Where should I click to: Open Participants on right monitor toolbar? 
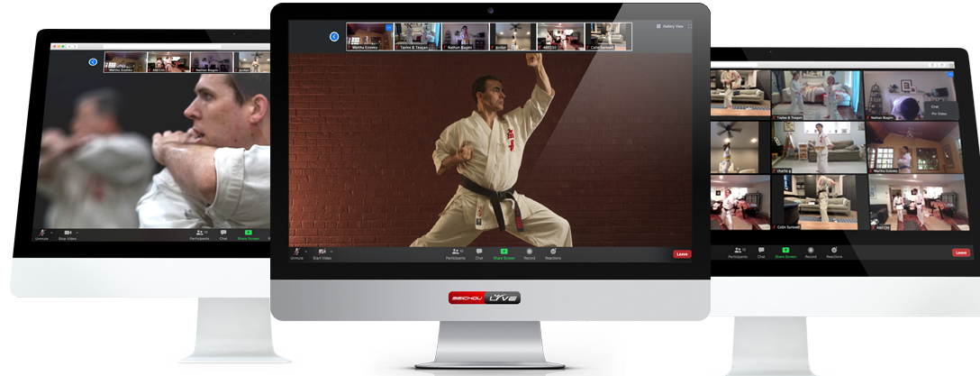(738, 252)
